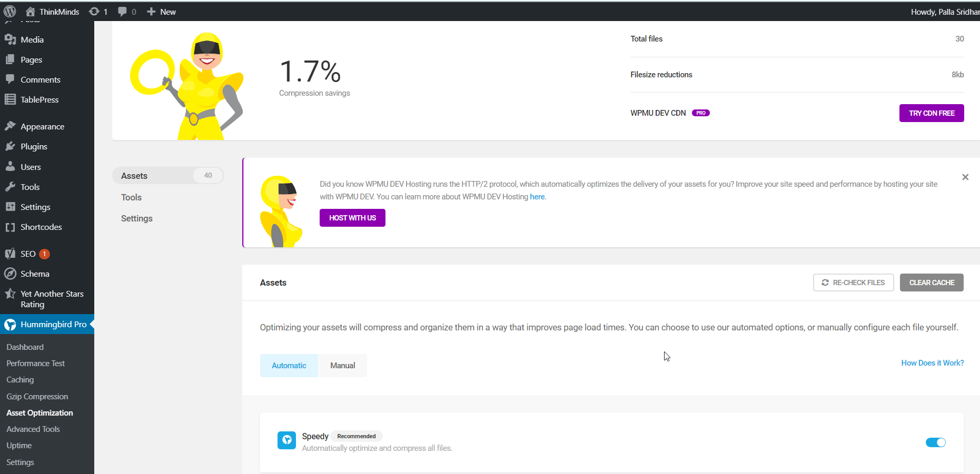Click the 1.7% compression savings figure

pos(310,72)
